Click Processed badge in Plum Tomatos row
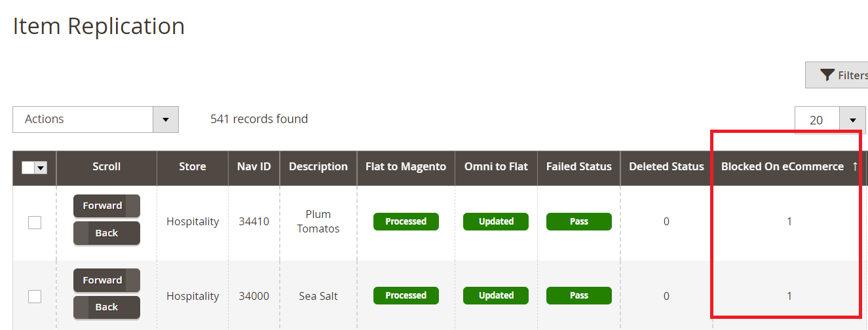The width and height of the screenshot is (868, 330). [406, 221]
